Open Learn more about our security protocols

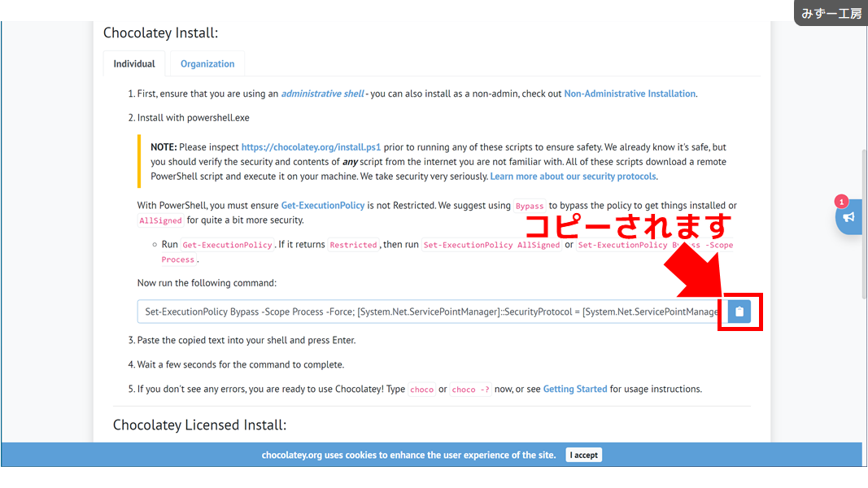click(573, 176)
